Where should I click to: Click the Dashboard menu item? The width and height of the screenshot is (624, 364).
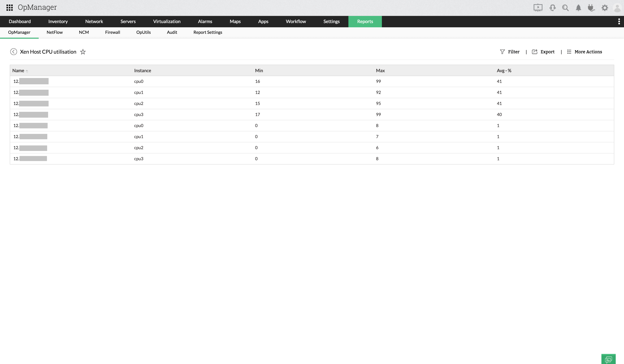(19, 21)
